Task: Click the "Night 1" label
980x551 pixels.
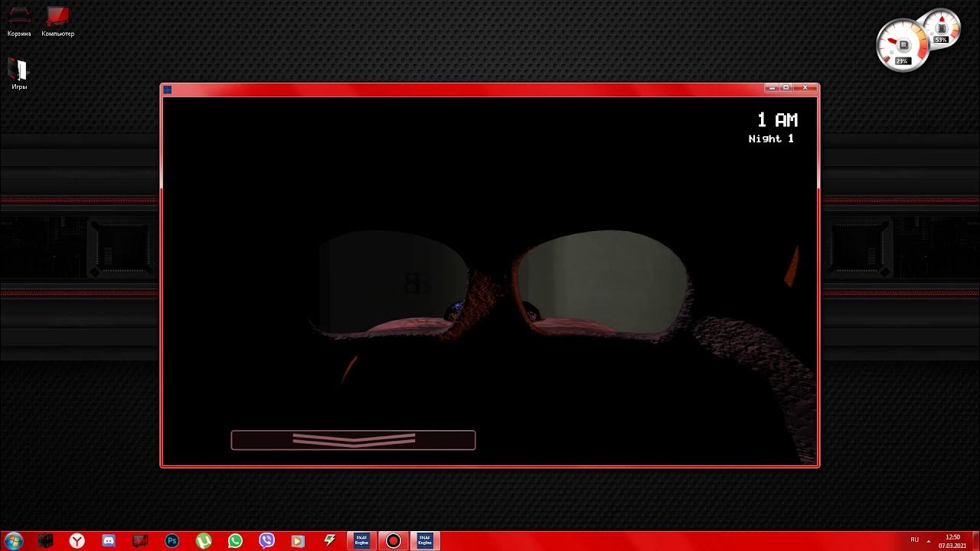Action: click(x=771, y=139)
